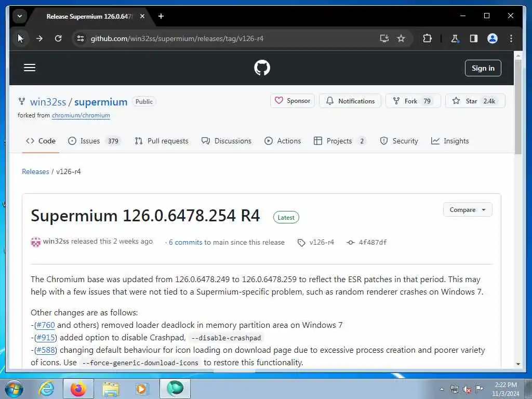Switch to the Pull requests tab
Viewport: 532px width, 399px height.
[x=162, y=141]
